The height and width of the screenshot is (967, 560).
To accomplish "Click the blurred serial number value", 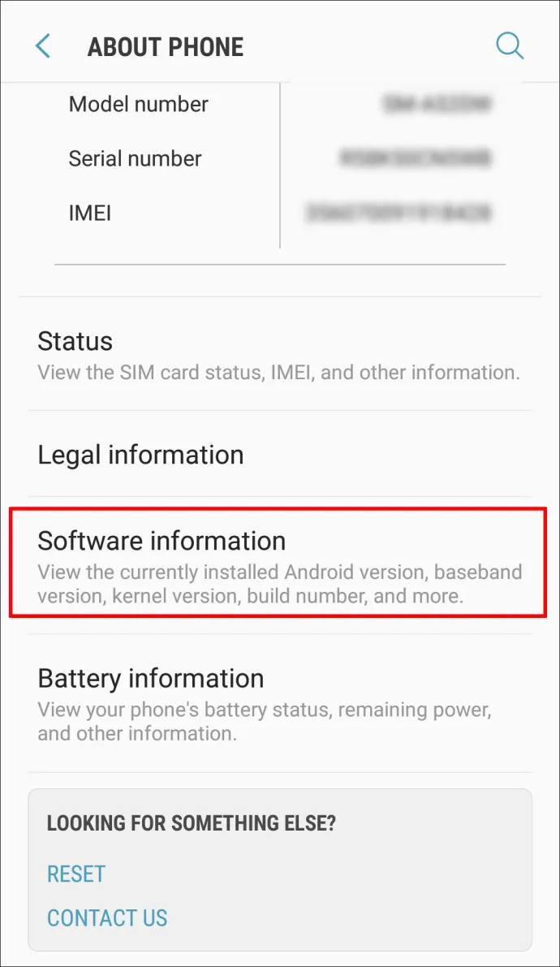I will click(415, 158).
